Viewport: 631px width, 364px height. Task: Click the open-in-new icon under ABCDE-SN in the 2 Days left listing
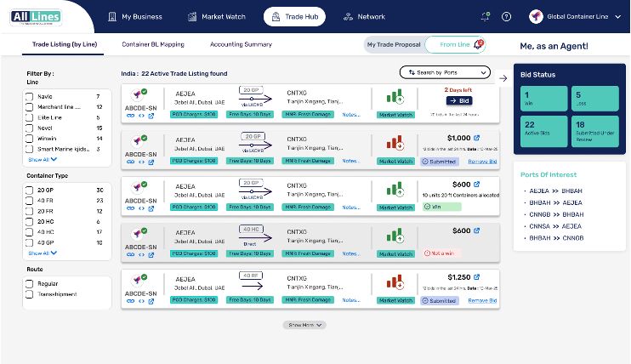coord(151,116)
